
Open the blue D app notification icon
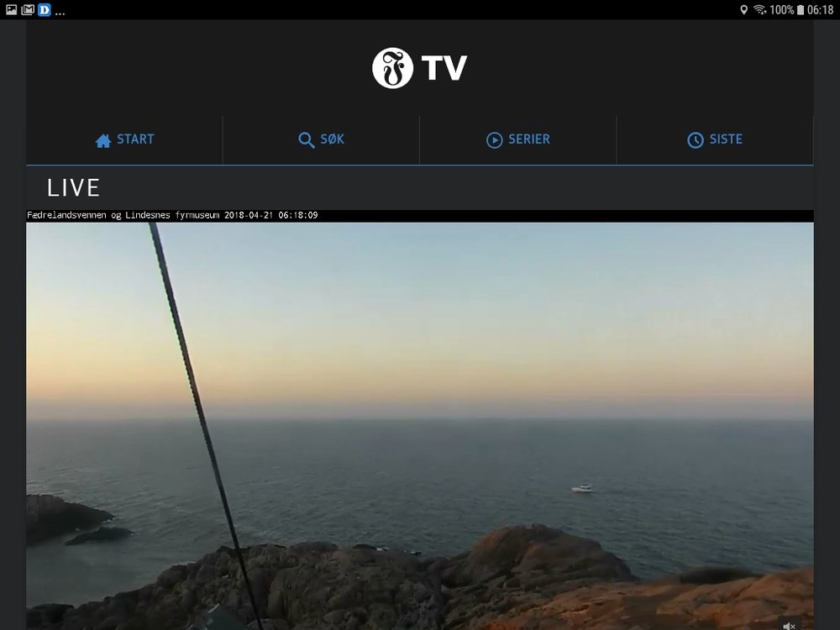[45, 9]
